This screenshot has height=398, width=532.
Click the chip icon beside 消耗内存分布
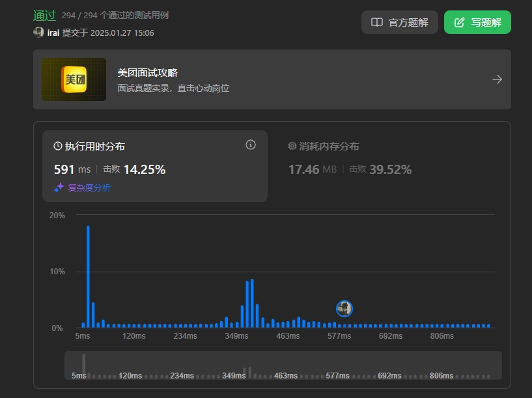[292, 147]
